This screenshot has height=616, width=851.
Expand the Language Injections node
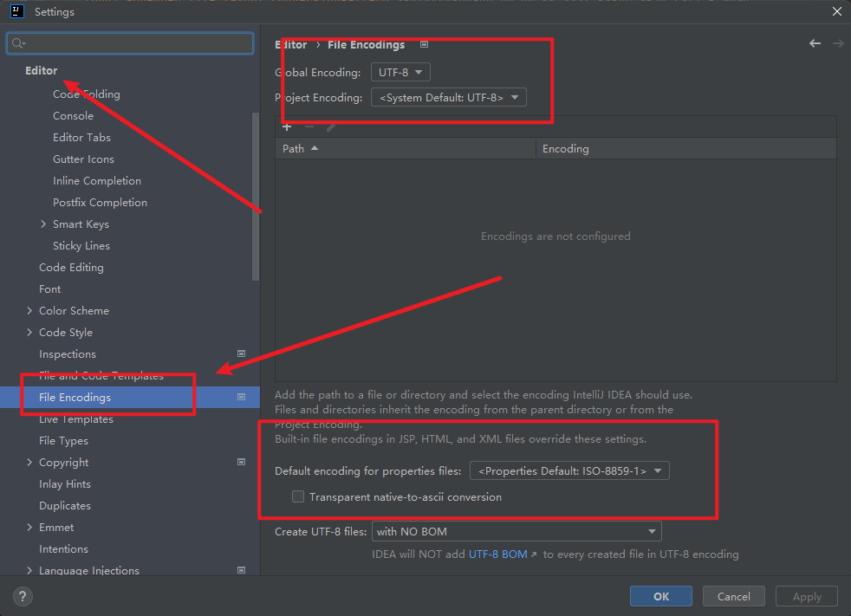tap(29, 570)
